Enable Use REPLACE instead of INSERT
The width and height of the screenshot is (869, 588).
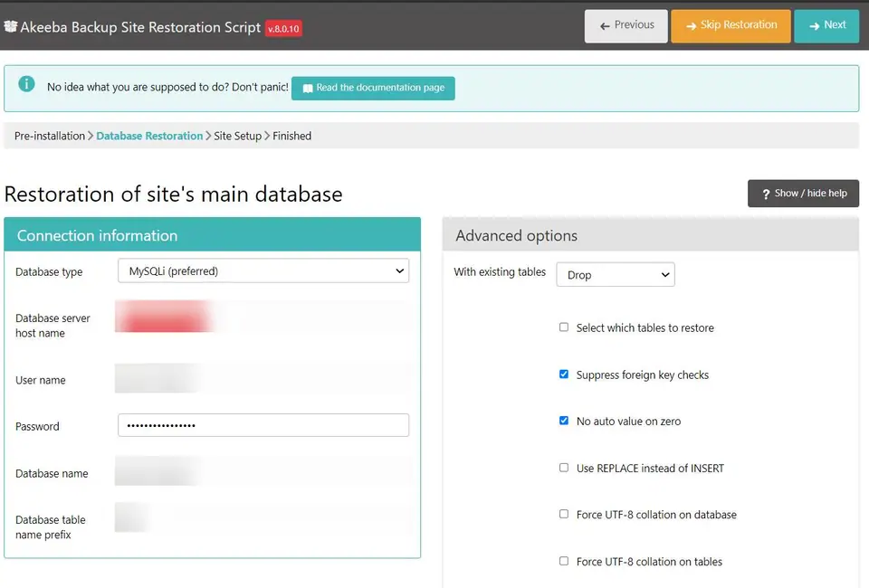[564, 468]
